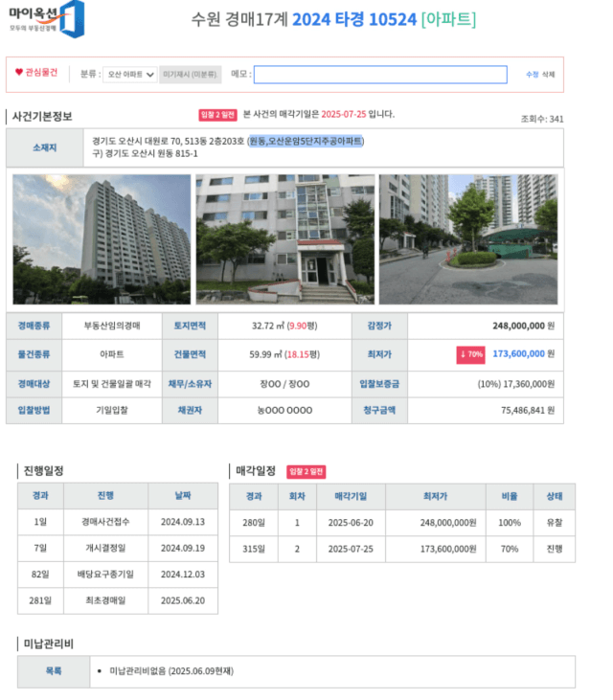Click the 기일입찰 cell
Viewport: 613px width, 700px height.
tap(112, 410)
